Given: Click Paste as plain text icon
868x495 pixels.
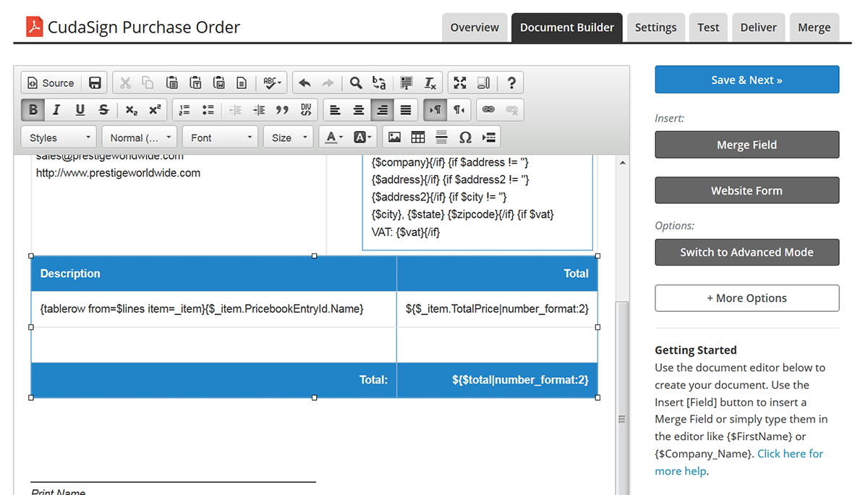Looking at the screenshot, I should [195, 83].
